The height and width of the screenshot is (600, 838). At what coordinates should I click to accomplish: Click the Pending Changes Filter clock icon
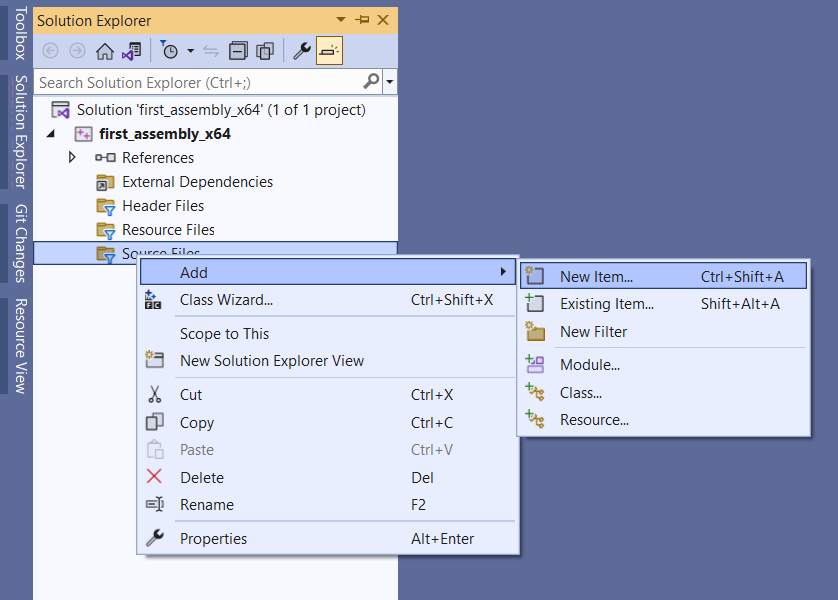[x=170, y=51]
